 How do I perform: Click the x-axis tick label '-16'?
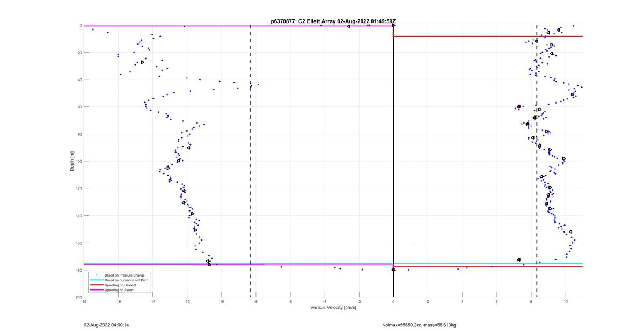pyautogui.click(x=118, y=301)
